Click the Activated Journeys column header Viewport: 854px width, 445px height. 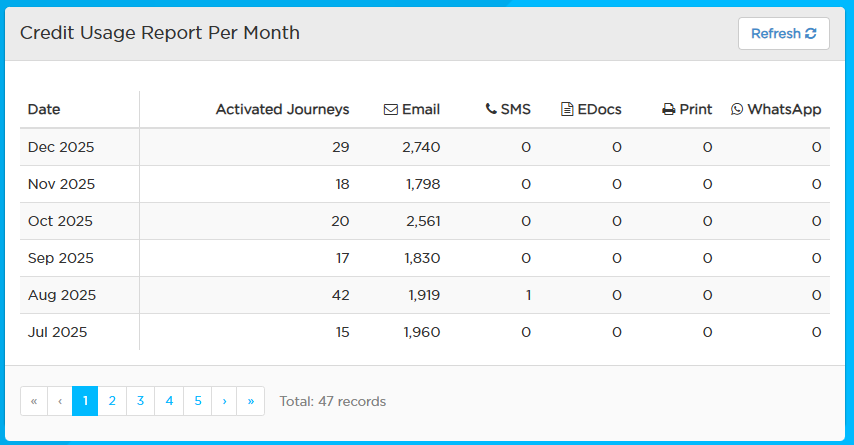(x=283, y=109)
